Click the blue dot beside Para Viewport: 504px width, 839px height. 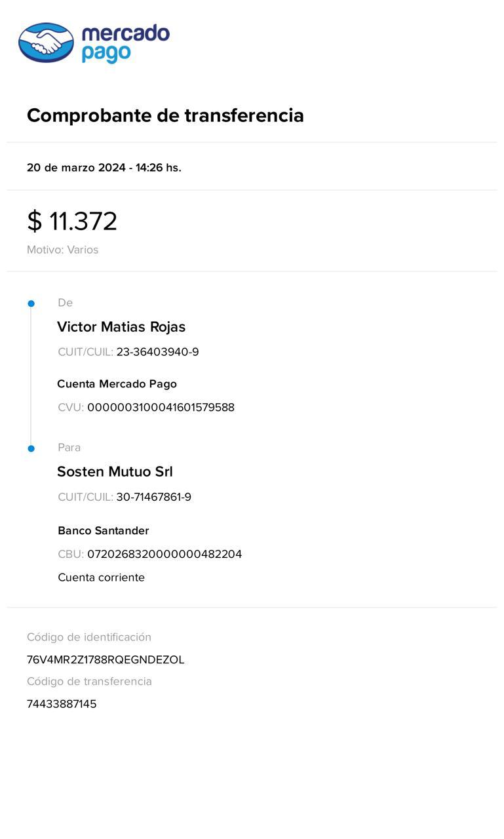pos(31,448)
